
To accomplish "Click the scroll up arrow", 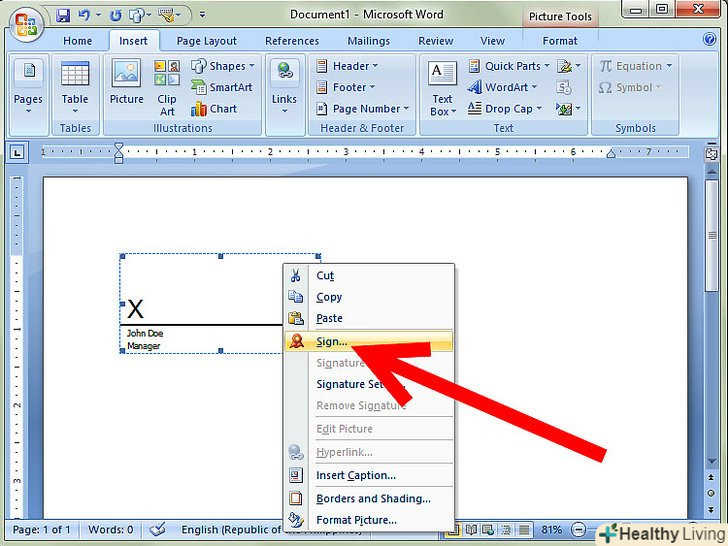I will (x=711, y=171).
